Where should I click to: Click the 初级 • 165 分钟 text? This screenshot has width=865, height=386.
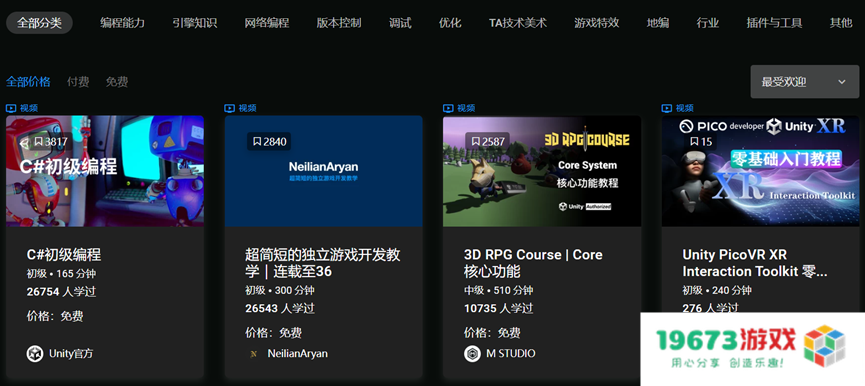click(x=61, y=274)
